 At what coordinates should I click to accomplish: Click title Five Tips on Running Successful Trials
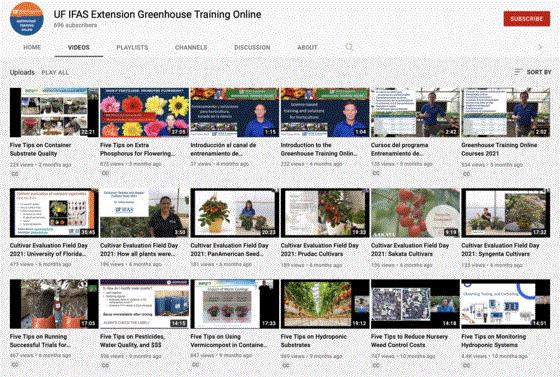[40, 341]
